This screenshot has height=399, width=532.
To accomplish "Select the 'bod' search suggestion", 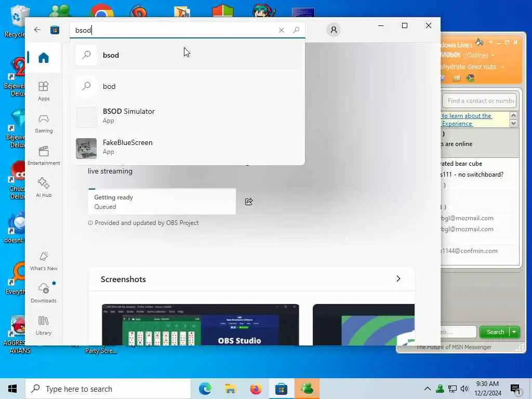I will 188,86.
